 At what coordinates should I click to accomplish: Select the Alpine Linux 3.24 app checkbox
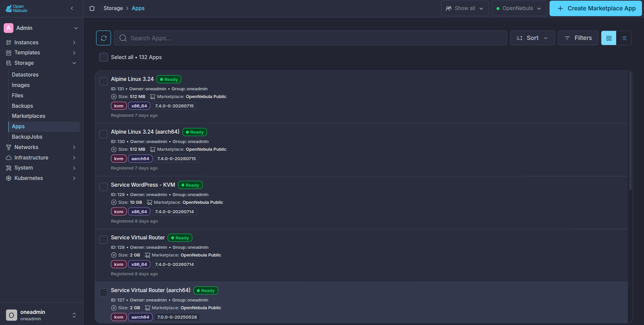pos(104,81)
